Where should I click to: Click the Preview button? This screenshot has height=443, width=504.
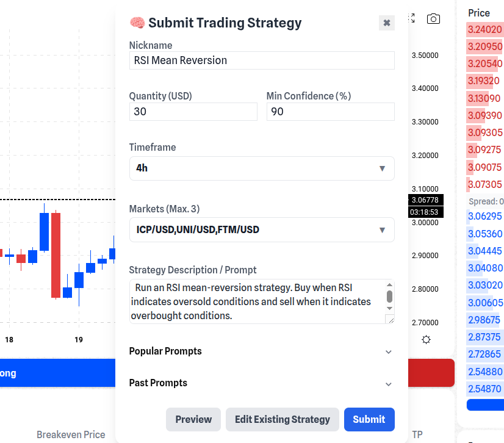point(193,419)
